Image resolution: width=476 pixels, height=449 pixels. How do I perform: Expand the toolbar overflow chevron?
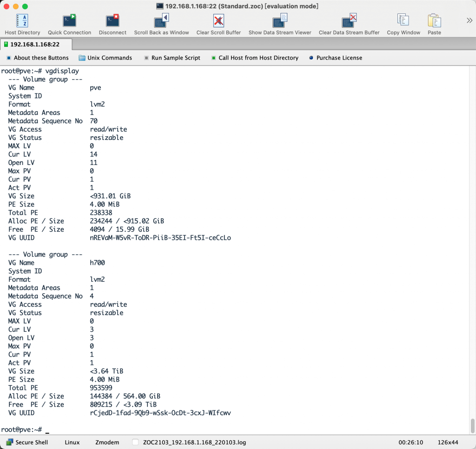[x=469, y=20]
